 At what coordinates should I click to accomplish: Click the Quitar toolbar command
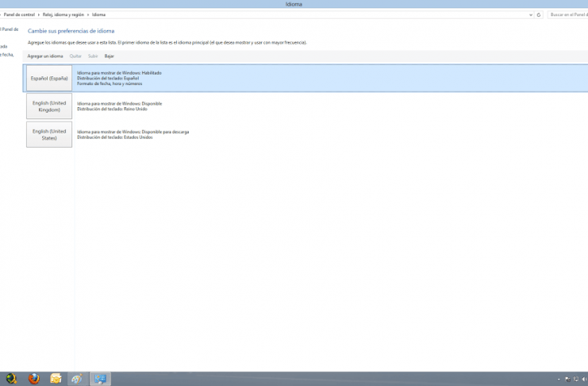(75, 56)
